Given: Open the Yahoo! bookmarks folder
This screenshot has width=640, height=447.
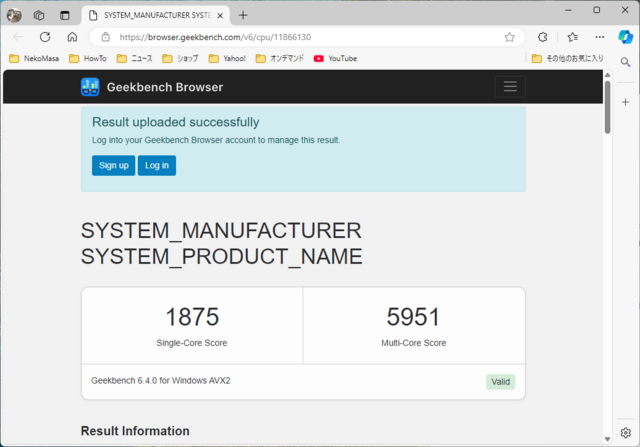Looking at the screenshot, I should click(227, 58).
